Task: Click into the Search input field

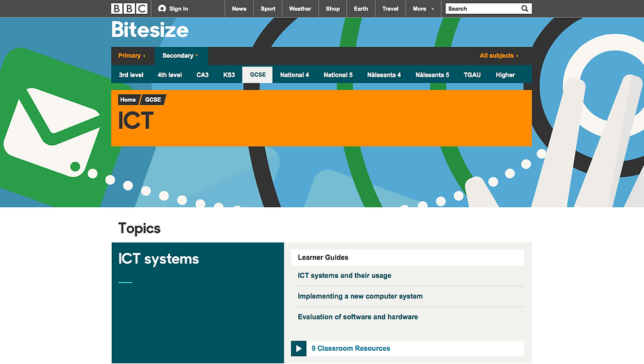Action: (x=482, y=9)
